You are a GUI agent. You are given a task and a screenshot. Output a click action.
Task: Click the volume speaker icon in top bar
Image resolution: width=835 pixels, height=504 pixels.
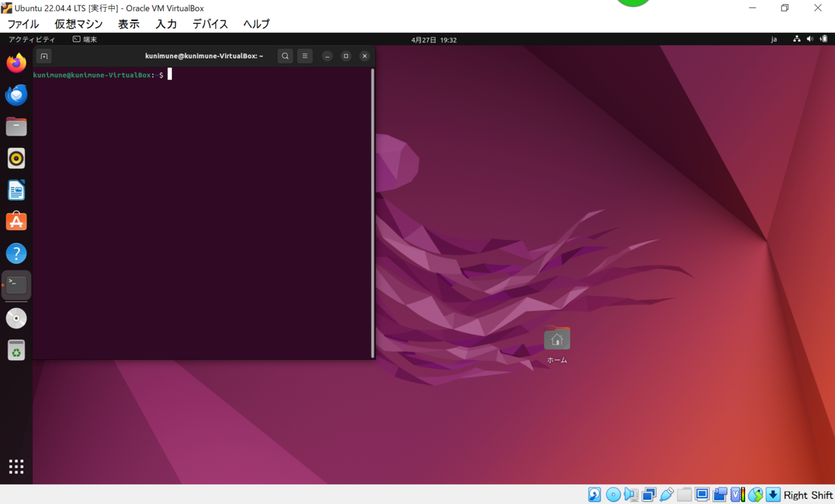809,40
